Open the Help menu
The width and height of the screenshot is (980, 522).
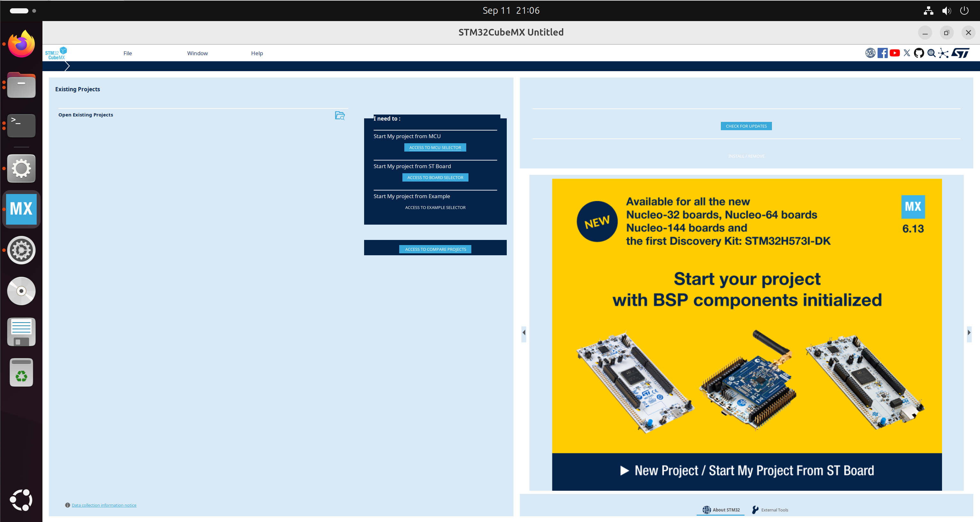(x=257, y=53)
